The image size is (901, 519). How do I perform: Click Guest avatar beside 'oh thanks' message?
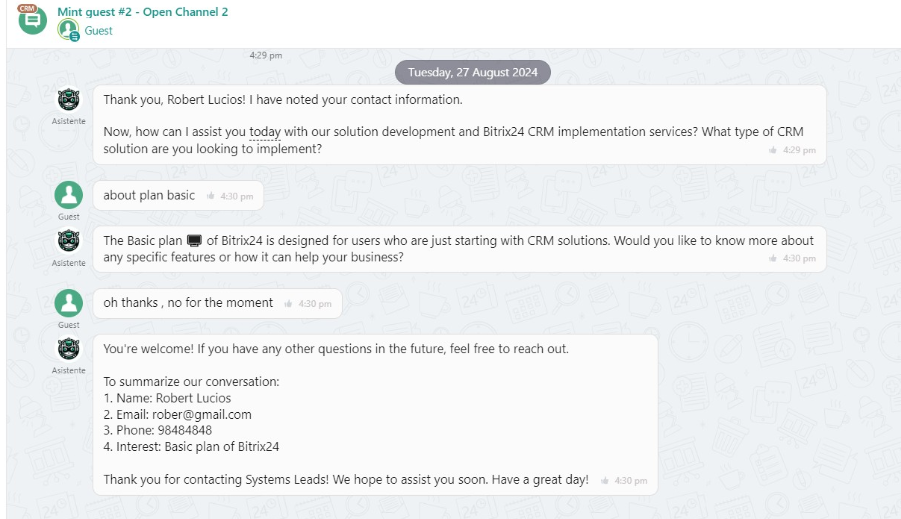(x=68, y=303)
